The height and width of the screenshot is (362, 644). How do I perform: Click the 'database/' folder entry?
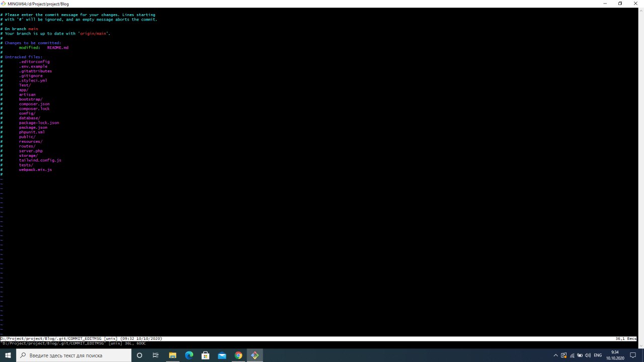pos(30,118)
